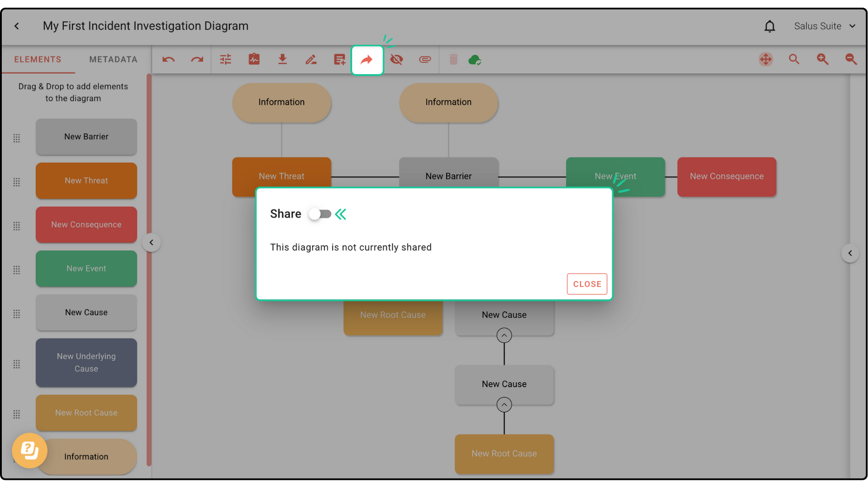Switch to the Metadata tab
Viewport: 868px width, 488px height.
click(113, 60)
